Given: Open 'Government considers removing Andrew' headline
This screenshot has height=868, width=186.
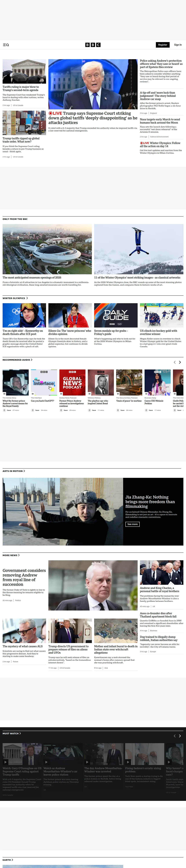Looking at the screenshot, I should click(x=24, y=577).
